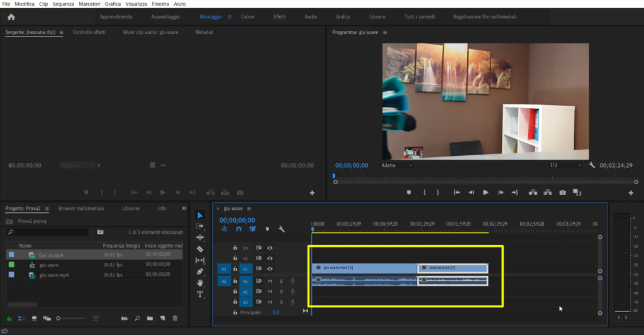Image resolution: width=644 pixels, height=335 pixels.
Task: Show hidden Project panel tabs via chevrons
Action: coord(184,208)
